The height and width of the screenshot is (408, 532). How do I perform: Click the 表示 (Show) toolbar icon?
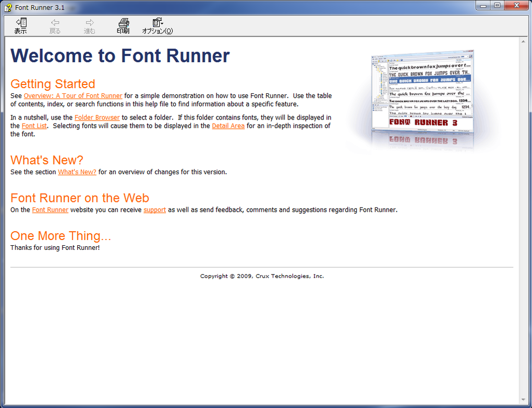(20, 26)
